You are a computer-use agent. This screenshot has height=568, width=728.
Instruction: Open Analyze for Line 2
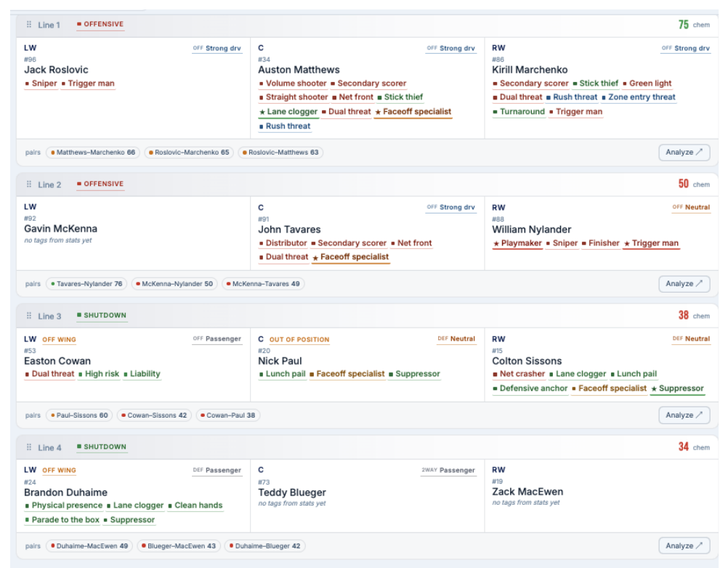coord(684,283)
